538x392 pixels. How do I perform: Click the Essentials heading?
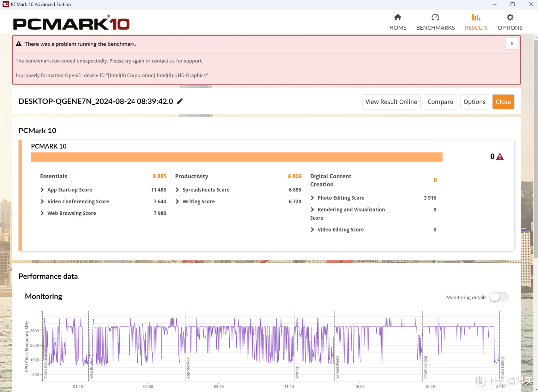(x=53, y=176)
